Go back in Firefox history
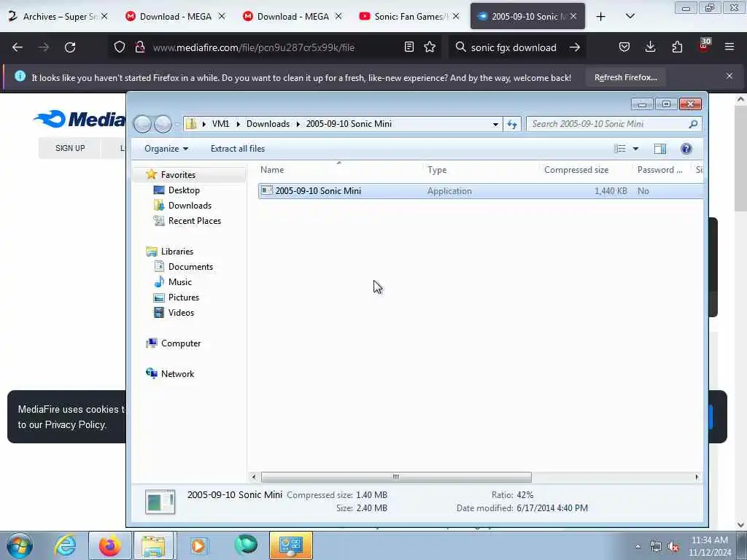The image size is (747, 560). point(18,47)
